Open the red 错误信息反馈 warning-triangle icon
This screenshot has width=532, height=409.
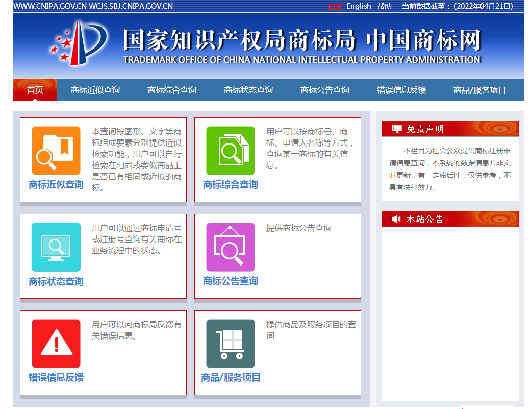pyautogui.click(x=56, y=344)
